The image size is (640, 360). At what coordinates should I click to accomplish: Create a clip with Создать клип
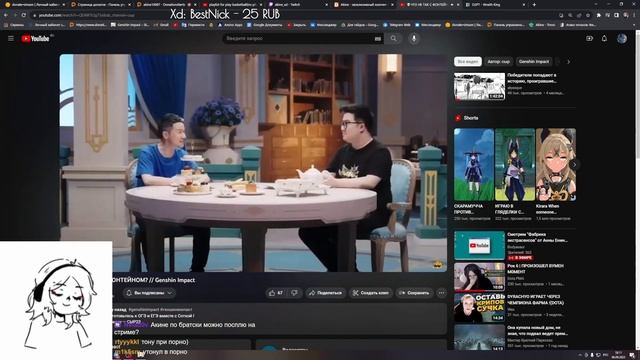[371, 293]
